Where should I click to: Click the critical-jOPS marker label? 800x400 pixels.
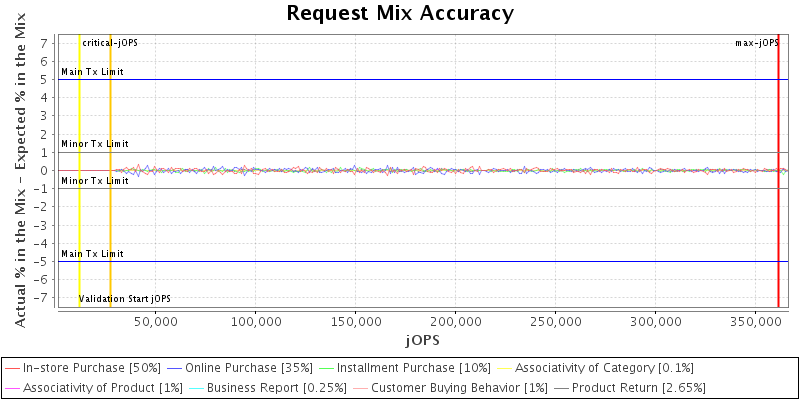coord(110,43)
